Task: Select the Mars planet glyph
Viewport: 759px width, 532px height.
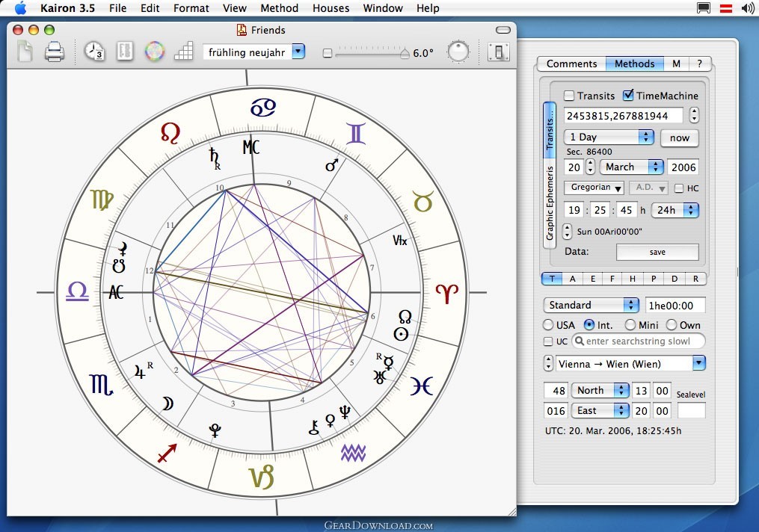Action: [331, 165]
